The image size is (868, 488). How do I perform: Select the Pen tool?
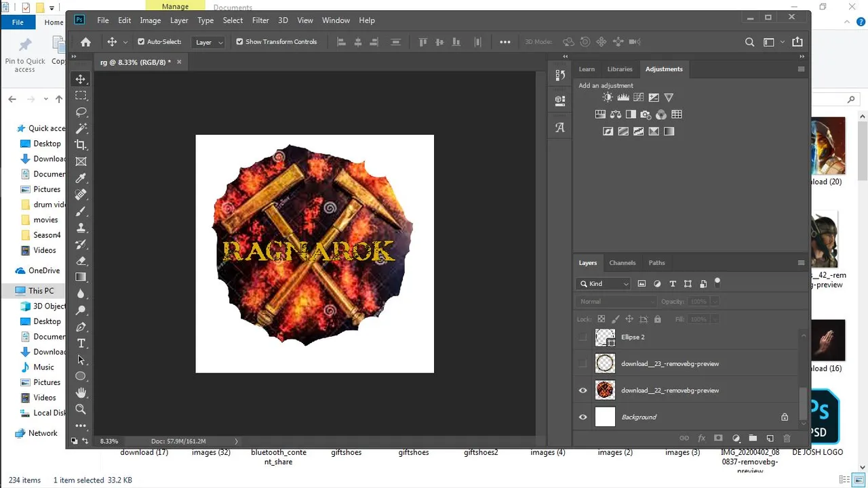click(x=81, y=327)
